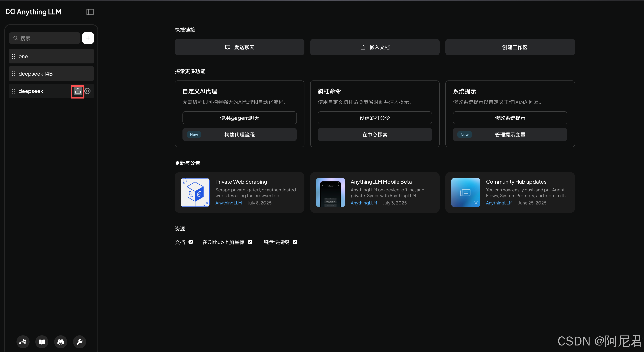Open the Private Web Scraping announcement thumbnail

coord(195,192)
